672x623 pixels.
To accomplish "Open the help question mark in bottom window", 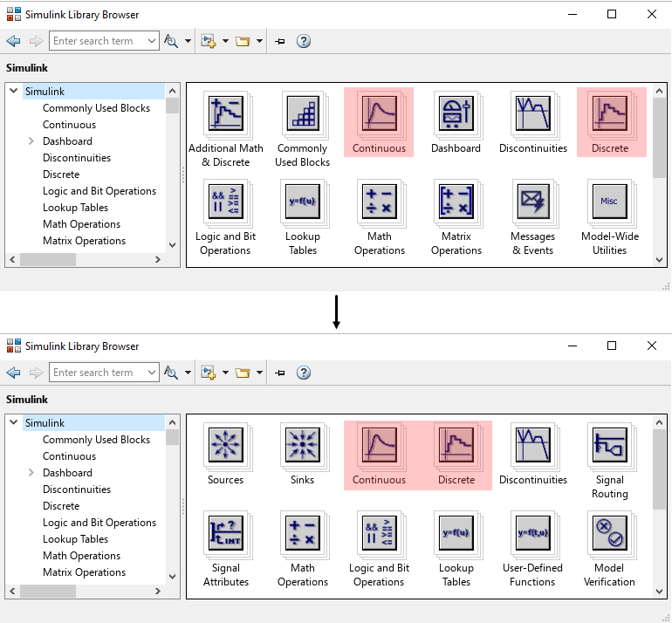I will pos(304,373).
